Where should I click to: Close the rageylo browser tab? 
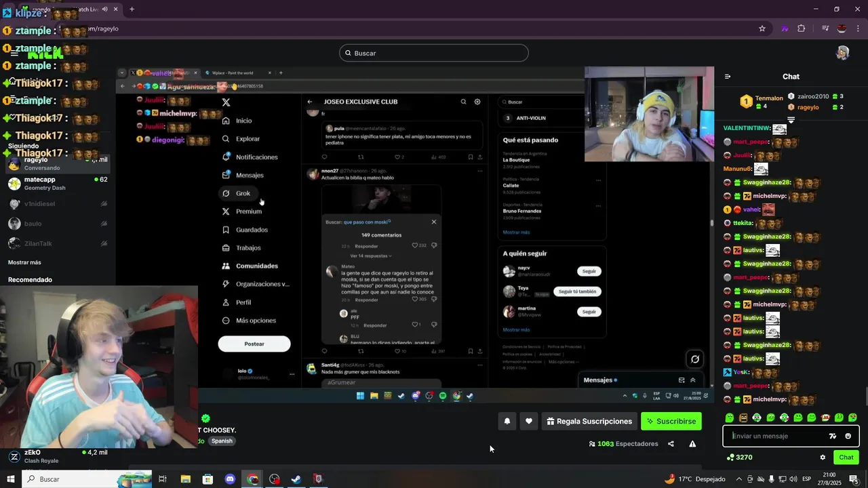tap(116, 9)
